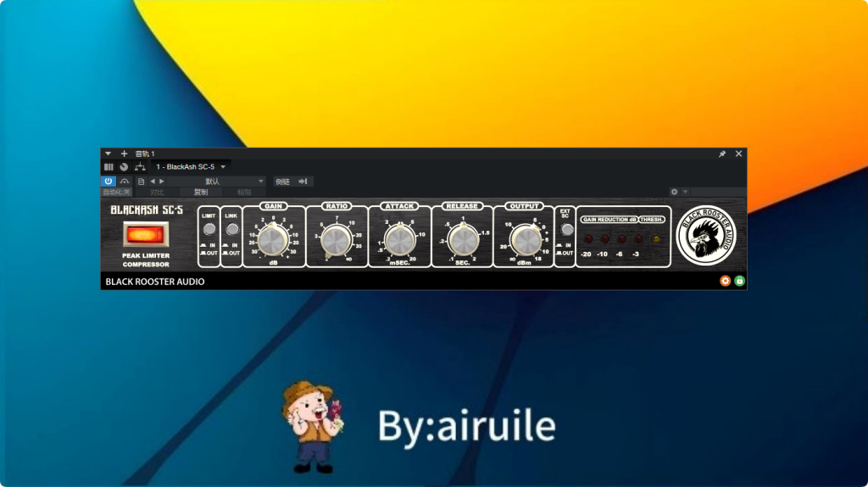Viewport: 868px width, 487px height.
Task: Click the -20 gain reduction LED
Action: pyautogui.click(x=588, y=239)
